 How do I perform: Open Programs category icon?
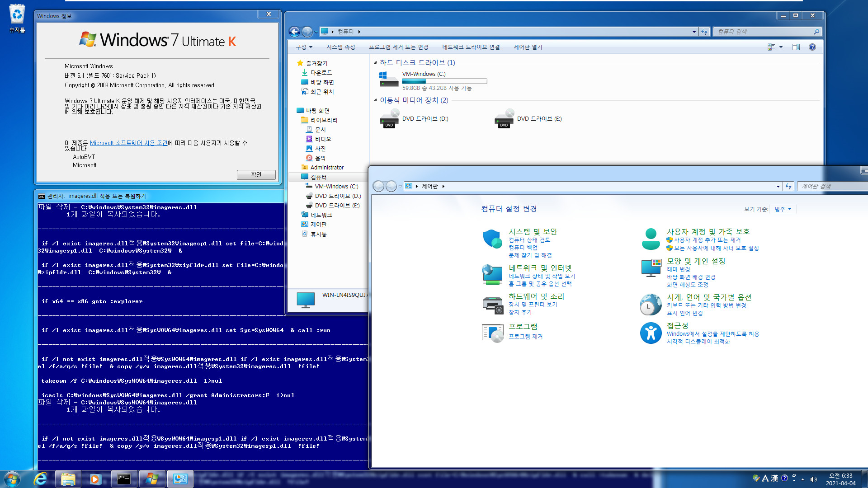point(493,333)
